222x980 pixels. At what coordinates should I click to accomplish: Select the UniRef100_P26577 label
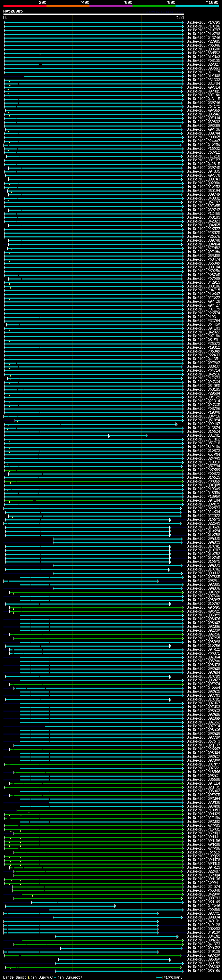(x=203, y=229)
